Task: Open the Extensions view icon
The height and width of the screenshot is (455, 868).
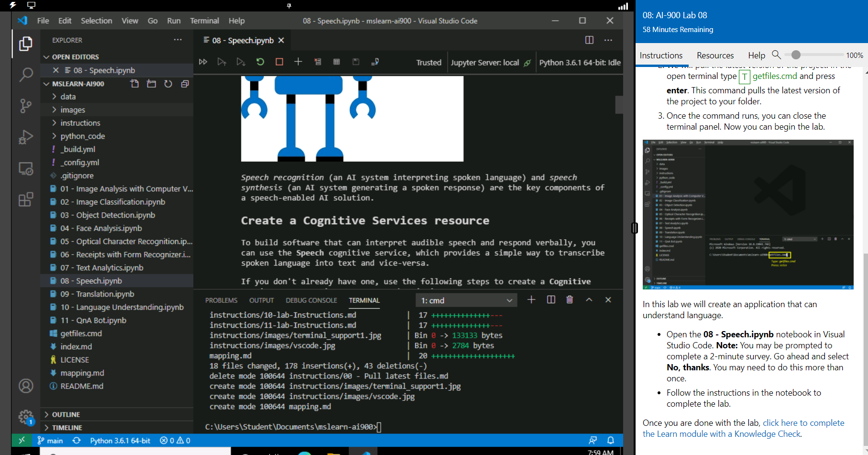Action: pyautogui.click(x=26, y=199)
